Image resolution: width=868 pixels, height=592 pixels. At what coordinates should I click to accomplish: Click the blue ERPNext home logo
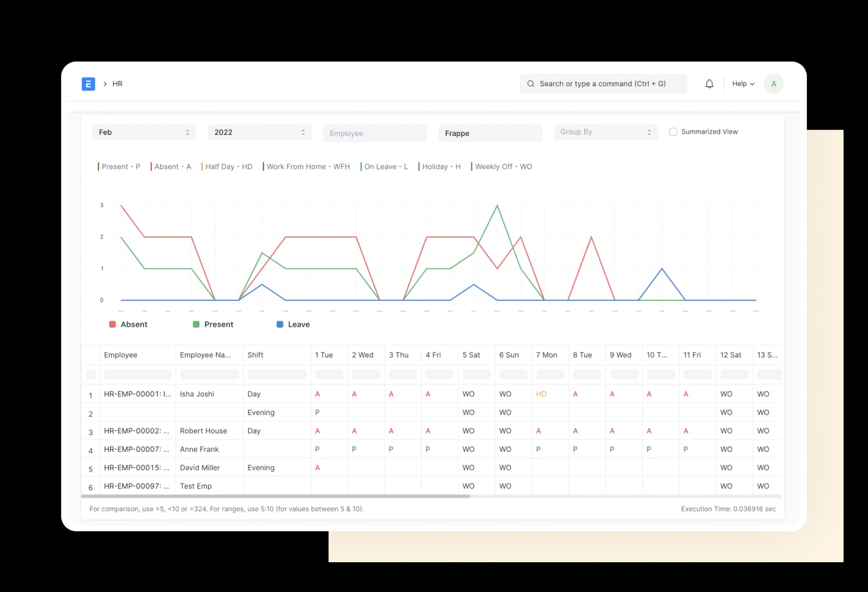point(88,84)
